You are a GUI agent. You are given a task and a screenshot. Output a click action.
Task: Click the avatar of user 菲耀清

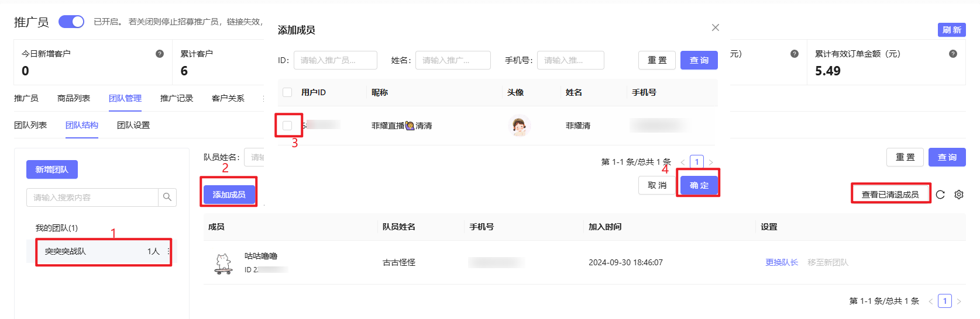click(x=519, y=126)
